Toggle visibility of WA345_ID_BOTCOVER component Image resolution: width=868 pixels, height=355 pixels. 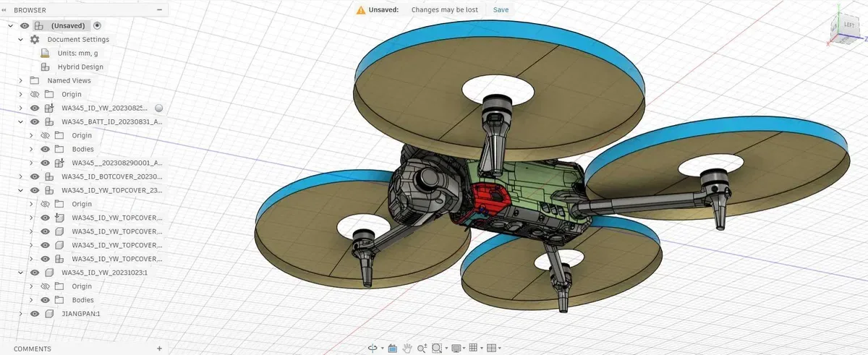coord(35,176)
